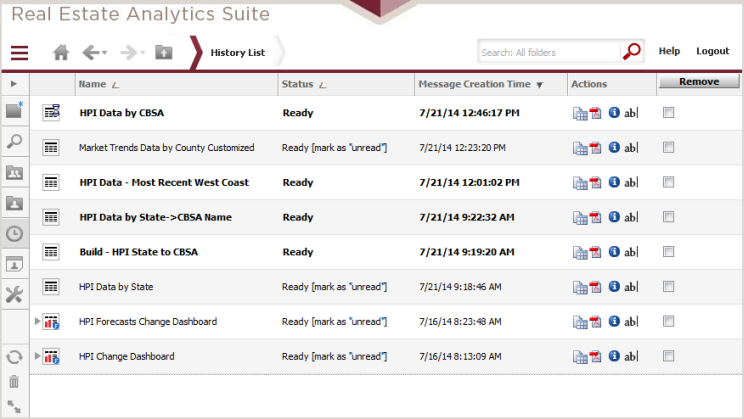Image resolution: width=744 pixels, height=419 pixels.
Task: Open the hamburger main menu
Action: pyautogui.click(x=19, y=52)
